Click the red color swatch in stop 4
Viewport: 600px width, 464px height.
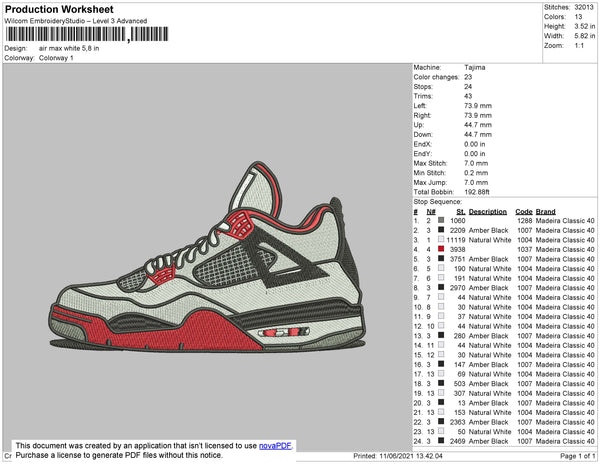tap(441, 249)
